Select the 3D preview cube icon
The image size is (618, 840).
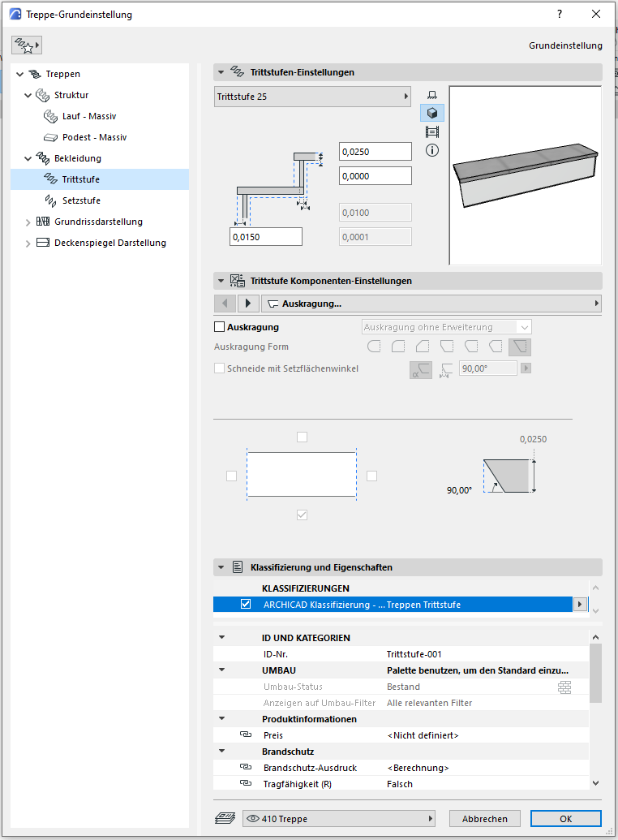tap(432, 114)
